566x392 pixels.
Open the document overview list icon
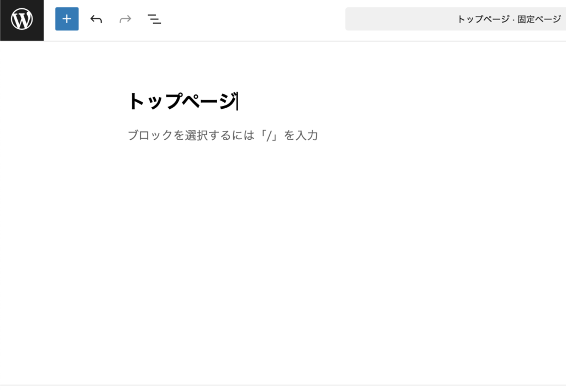pyautogui.click(x=154, y=19)
